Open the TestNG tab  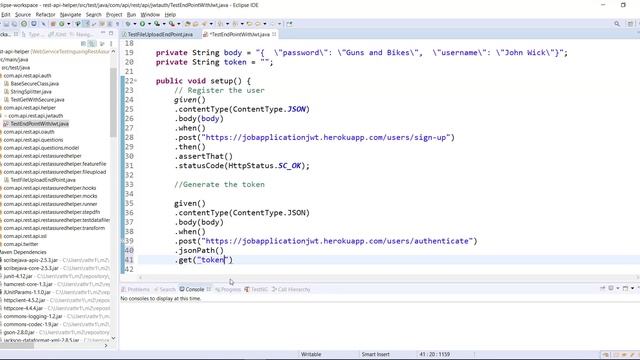[256, 289]
